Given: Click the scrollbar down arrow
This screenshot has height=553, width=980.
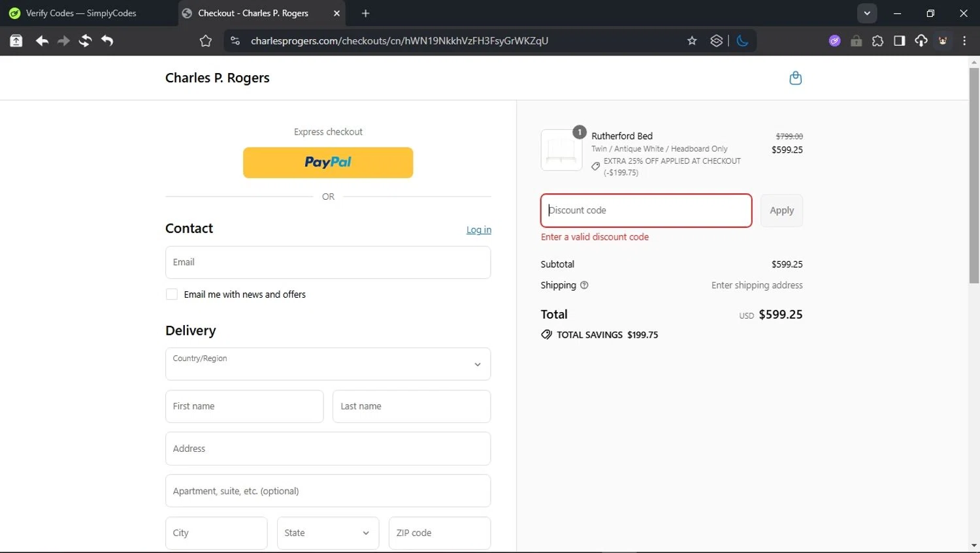Looking at the screenshot, I should (974, 545).
